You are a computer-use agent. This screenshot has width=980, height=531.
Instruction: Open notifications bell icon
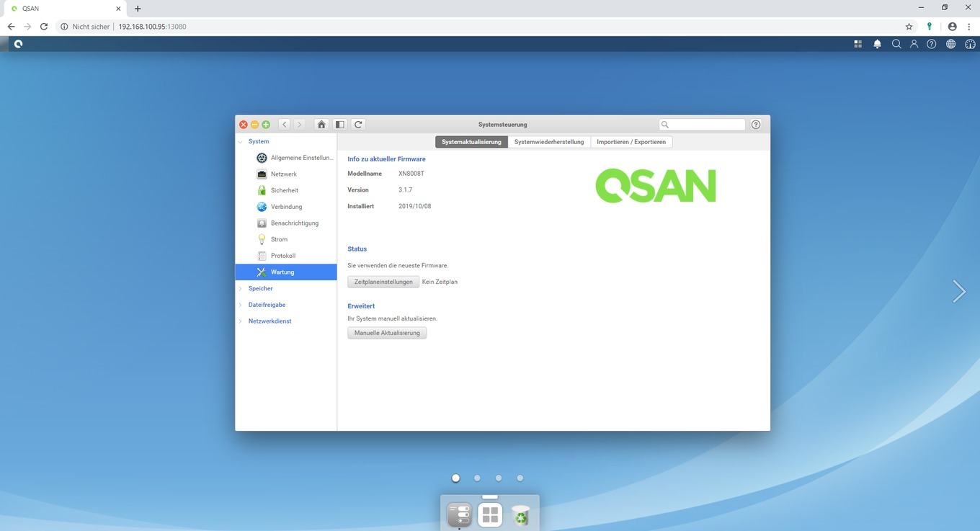click(877, 44)
